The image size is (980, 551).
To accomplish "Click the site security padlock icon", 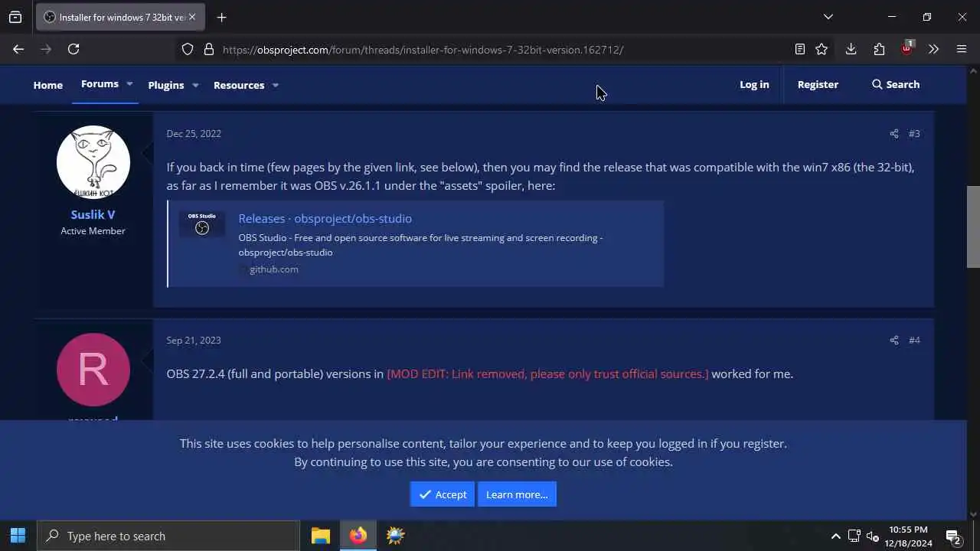I will 208,49.
